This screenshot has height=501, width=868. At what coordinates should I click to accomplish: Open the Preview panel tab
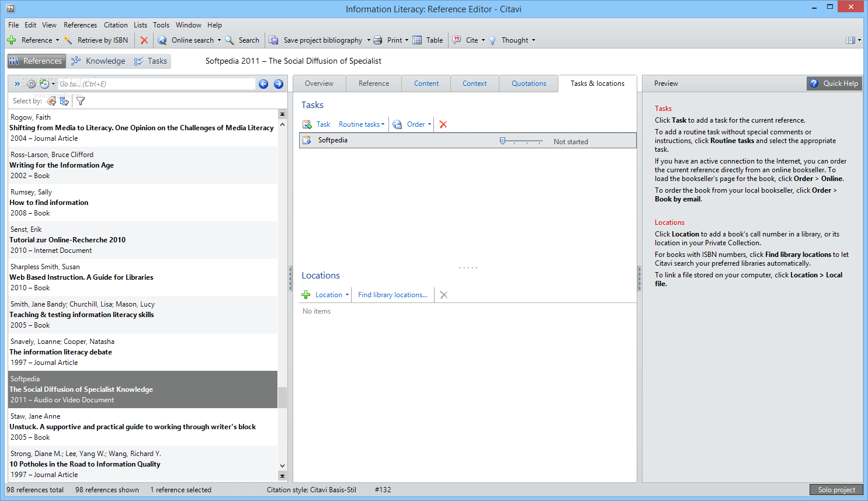tap(666, 83)
